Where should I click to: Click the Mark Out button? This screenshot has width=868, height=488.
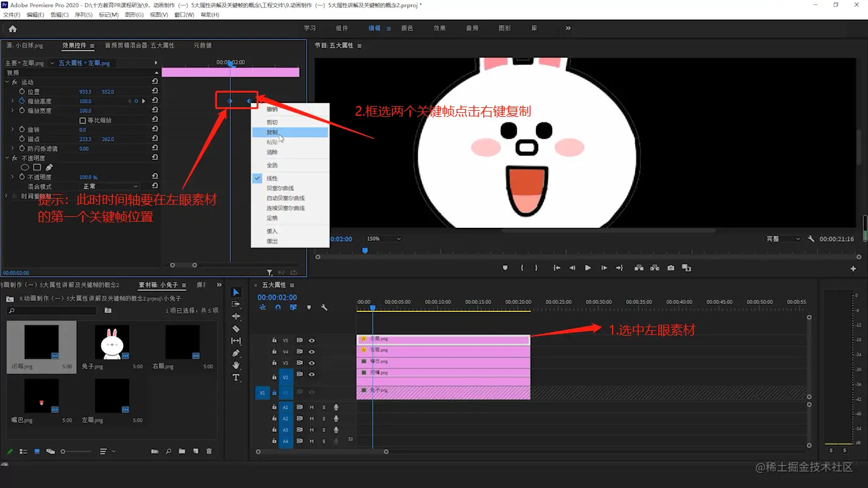536,268
